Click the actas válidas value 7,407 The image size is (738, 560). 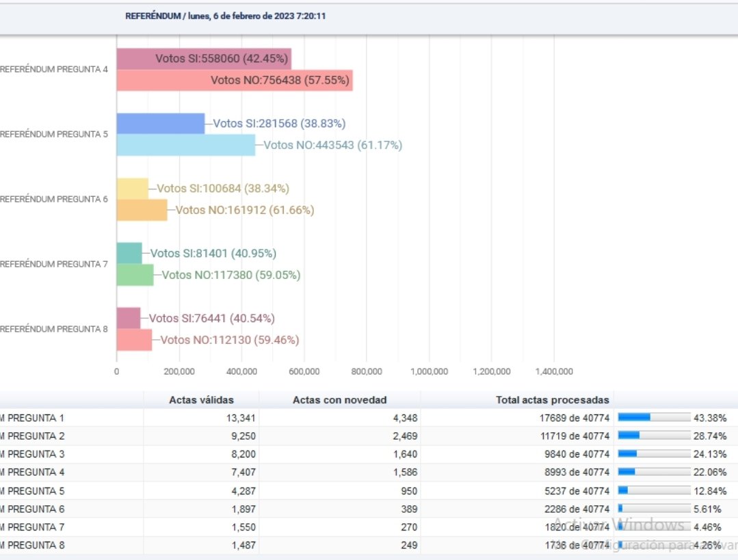point(243,472)
